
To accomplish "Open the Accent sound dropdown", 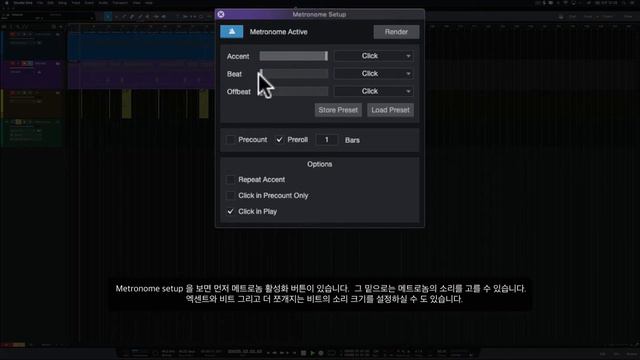I will pos(373,56).
